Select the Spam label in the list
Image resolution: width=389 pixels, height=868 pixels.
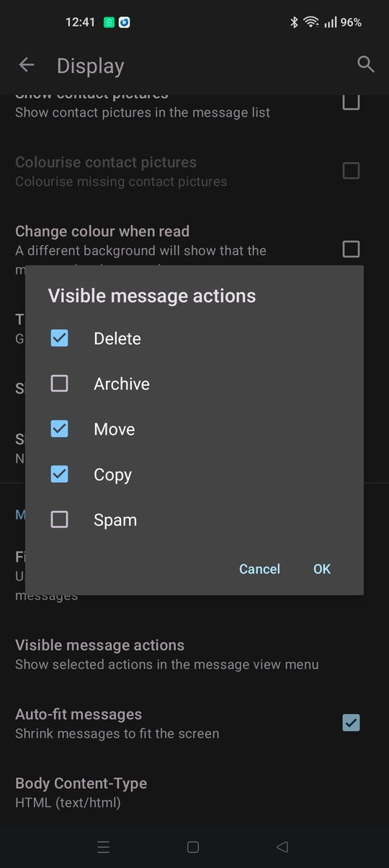pos(115,520)
